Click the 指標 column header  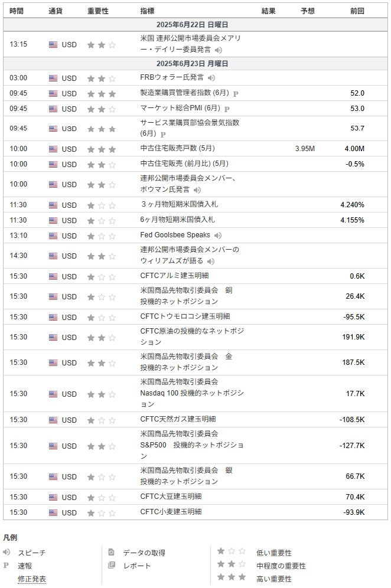148,11
